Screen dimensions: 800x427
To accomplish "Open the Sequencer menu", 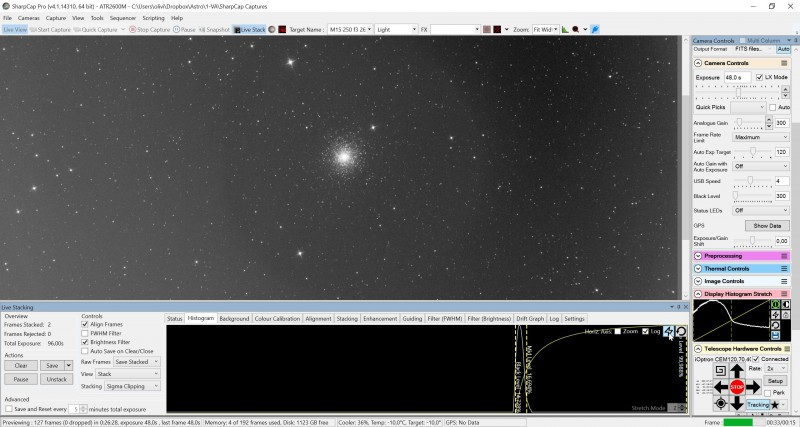I will click(123, 18).
